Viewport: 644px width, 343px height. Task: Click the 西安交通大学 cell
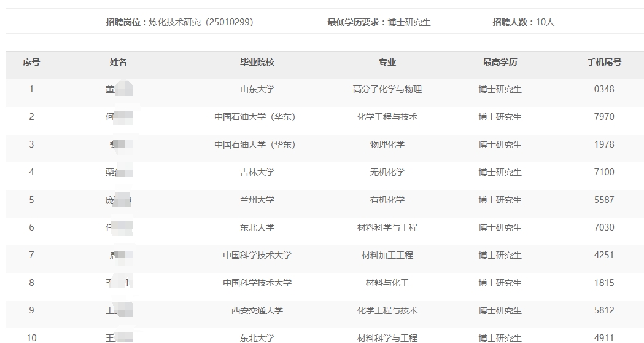click(257, 310)
